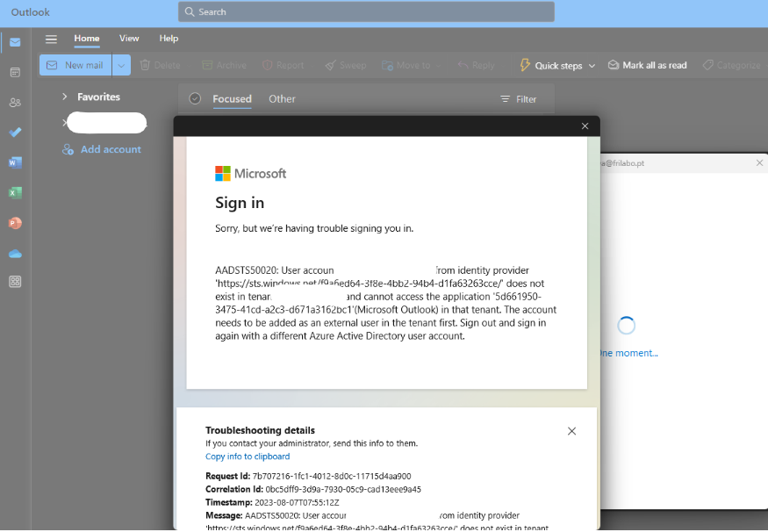Viewport: 768px width, 532px height.
Task: Switch to the View ribbon tab
Action: click(x=129, y=39)
